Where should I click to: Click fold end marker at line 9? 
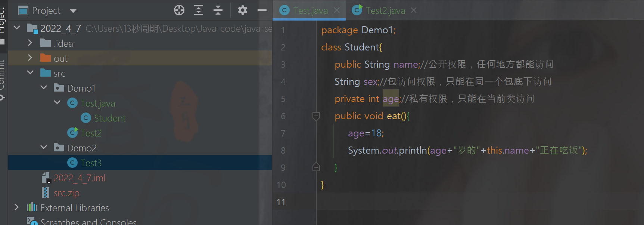coord(316,167)
